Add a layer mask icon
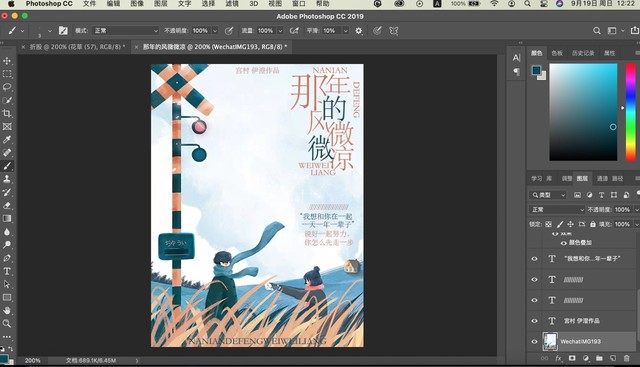This screenshot has height=367, width=640. click(572, 358)
